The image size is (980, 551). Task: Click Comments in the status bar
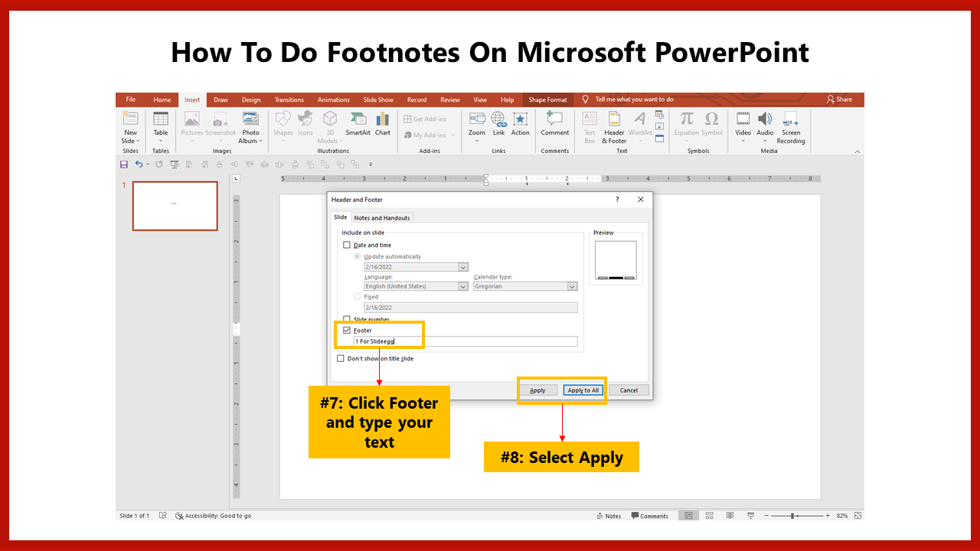coord(650,516)
